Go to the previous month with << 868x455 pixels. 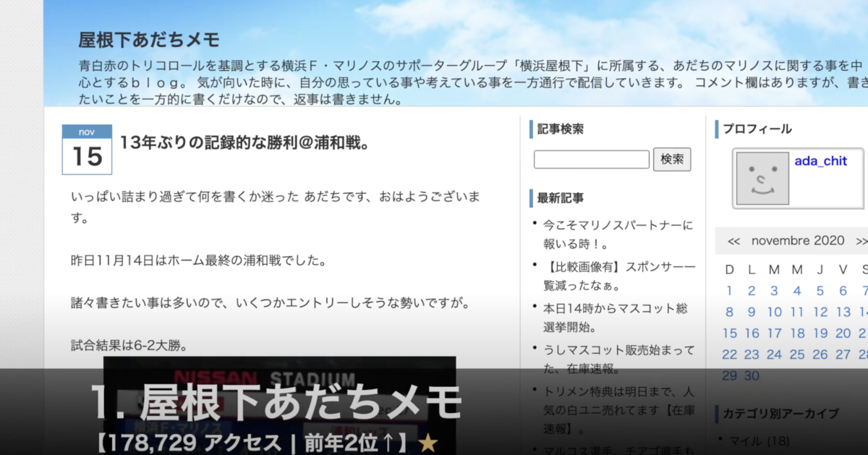click(x=733, y=241)
